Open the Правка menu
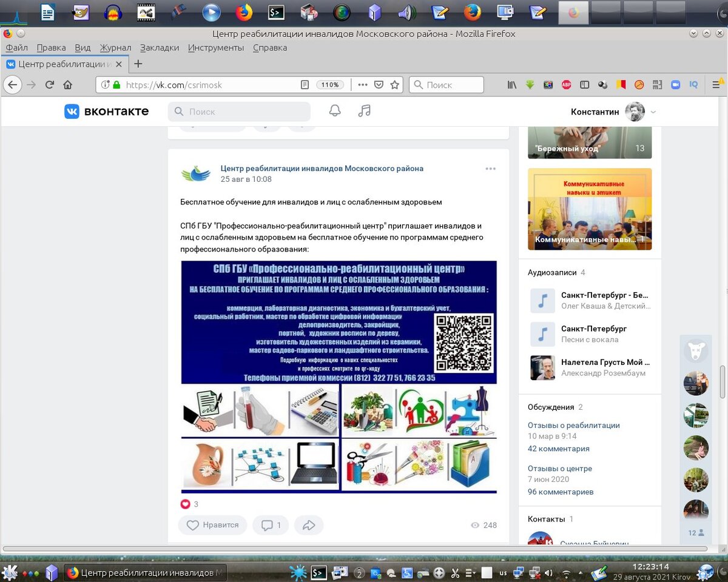Screen dimensions: 728x582 [51, 48]
